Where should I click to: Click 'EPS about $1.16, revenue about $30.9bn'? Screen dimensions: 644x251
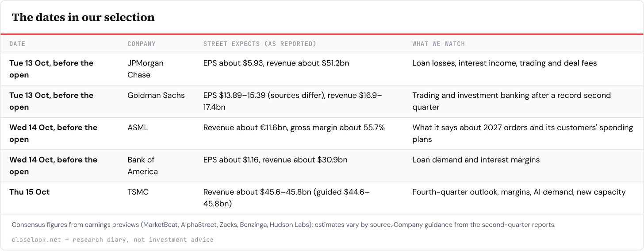[x=275, y=160]
